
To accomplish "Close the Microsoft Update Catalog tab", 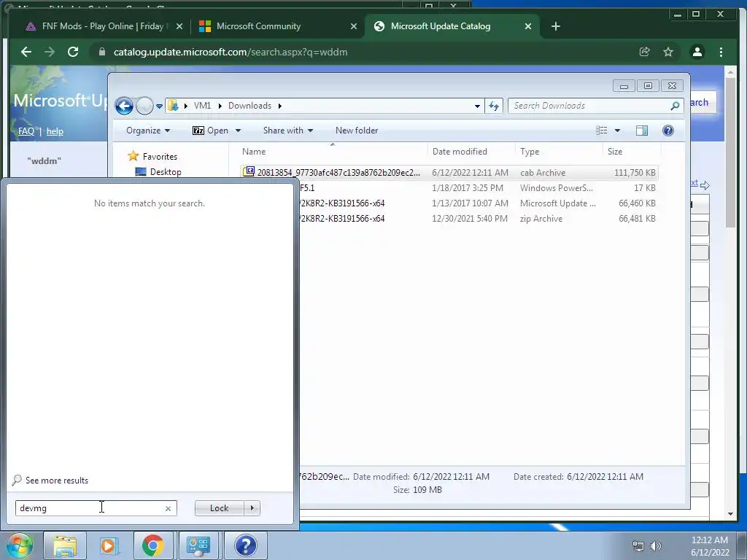I will (528, 26).
